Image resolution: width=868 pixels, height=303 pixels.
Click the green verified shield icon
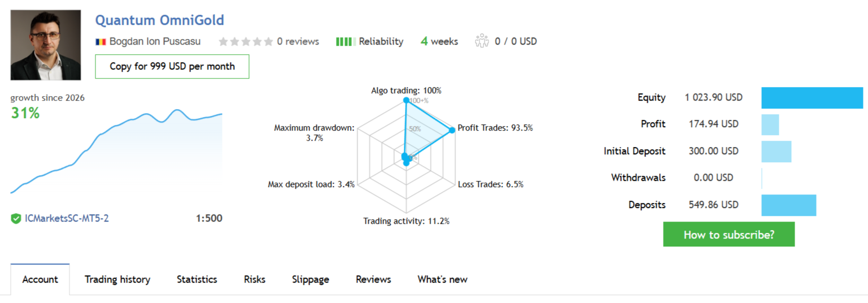pyautogui.click(x=16, y=218)
